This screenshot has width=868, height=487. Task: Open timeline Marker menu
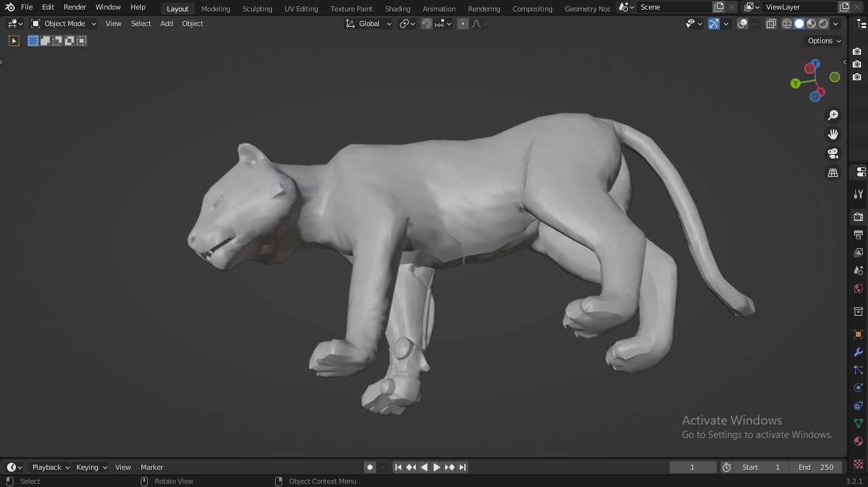coord(152,467)
